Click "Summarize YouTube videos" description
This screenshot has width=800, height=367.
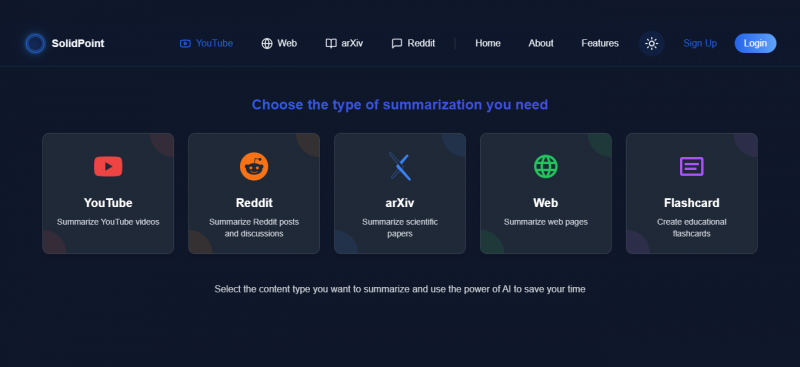(x=108, y=222)
